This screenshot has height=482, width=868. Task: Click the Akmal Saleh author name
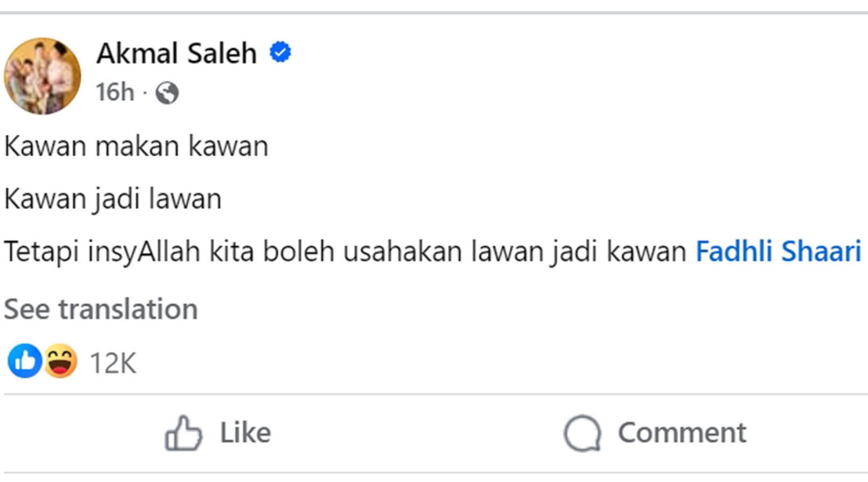(x=177, y=53)
